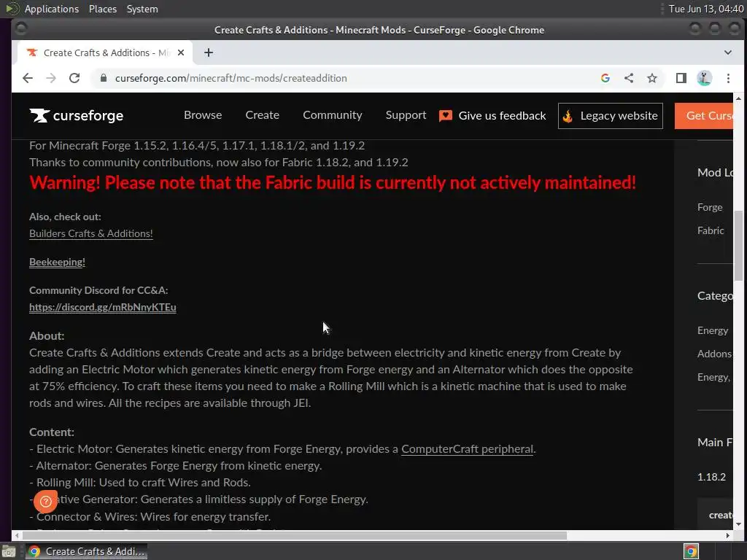This screenshot has height=560, width=747.
Task: Click the Addons category link
Action: (x=714, y=354)
